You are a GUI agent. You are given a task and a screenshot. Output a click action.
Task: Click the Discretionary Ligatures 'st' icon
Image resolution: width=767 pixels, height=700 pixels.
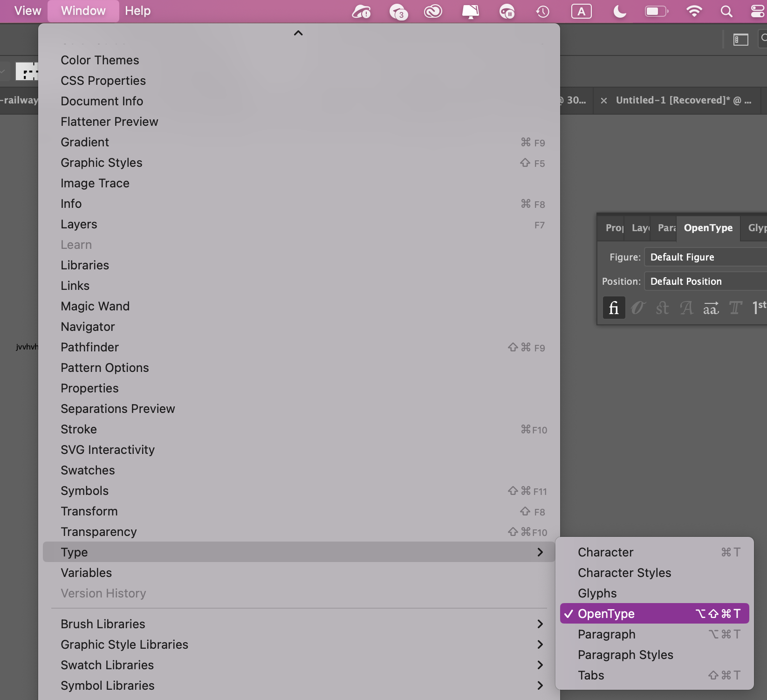(x=662, y=308)
